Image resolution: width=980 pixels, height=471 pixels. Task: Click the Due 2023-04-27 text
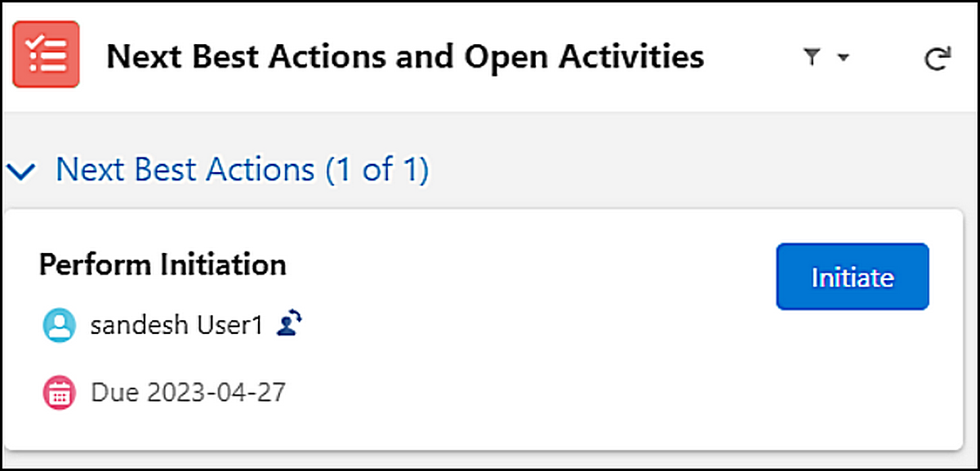tap(188, 393)
